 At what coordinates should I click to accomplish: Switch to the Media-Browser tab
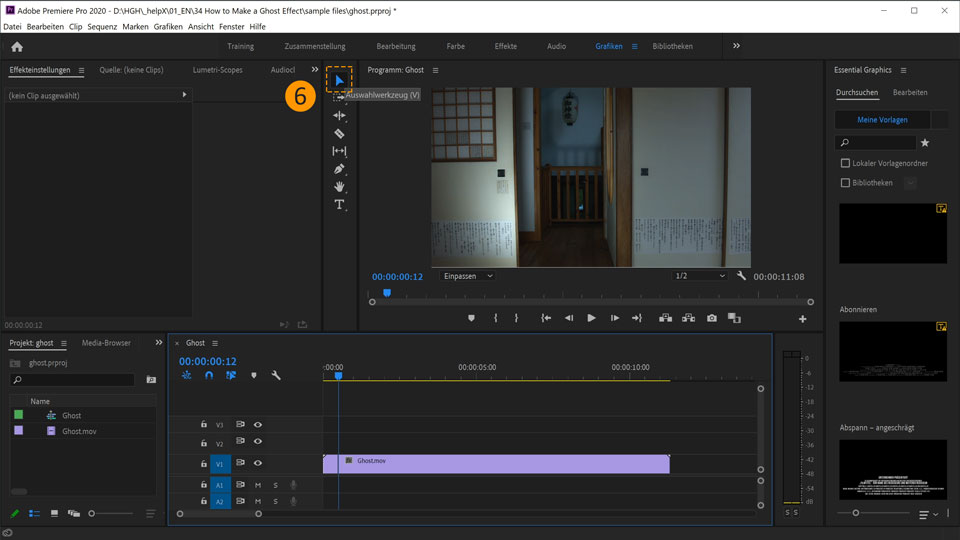coord(106,343)
